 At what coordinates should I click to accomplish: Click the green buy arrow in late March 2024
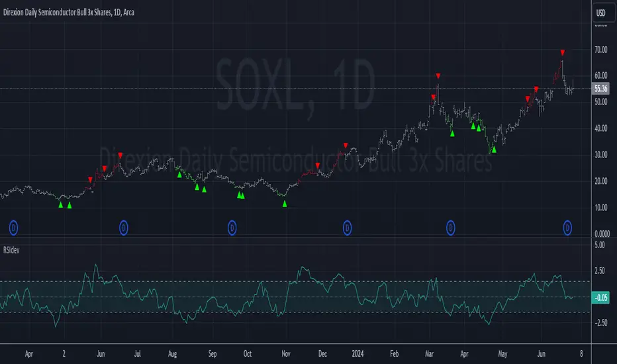click(x=453, y=134)
